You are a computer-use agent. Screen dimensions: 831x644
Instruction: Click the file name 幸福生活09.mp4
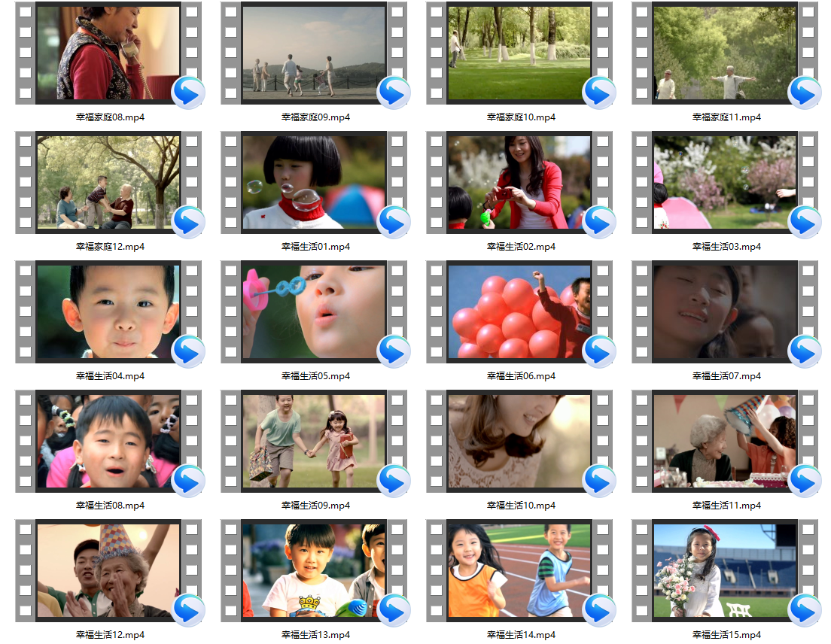pos(316,506)
